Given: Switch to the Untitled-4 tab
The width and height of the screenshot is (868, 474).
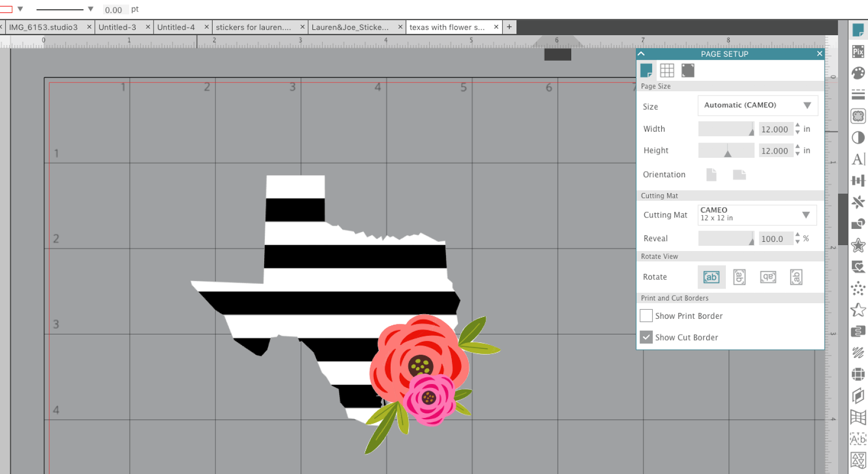Looking at the screenshot, I should pos(176,27).
